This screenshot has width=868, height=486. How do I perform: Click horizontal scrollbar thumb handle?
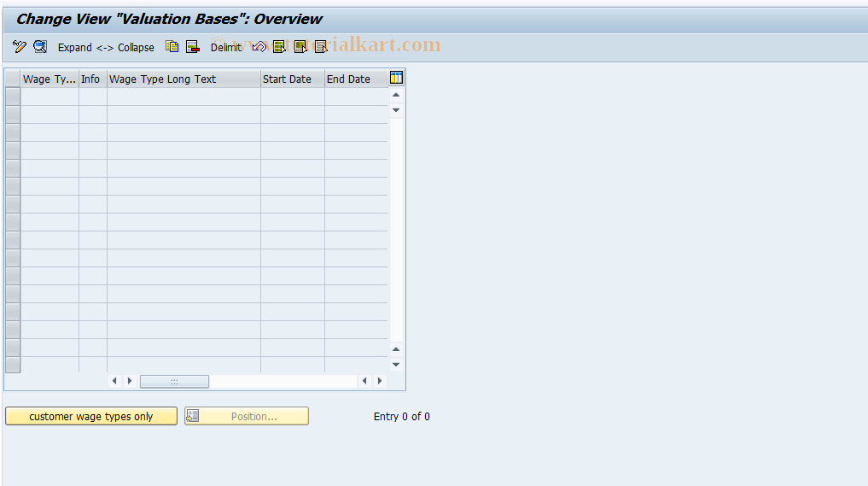[174, 381]
